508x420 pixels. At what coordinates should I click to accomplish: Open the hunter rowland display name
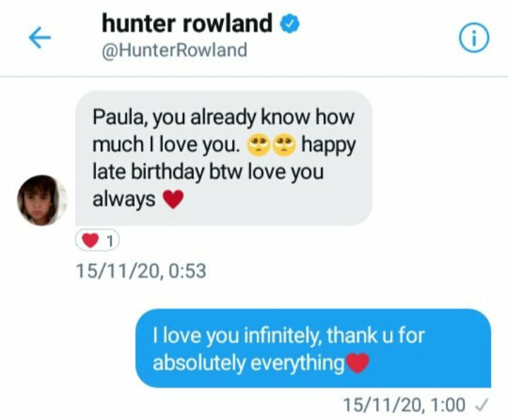187,23
